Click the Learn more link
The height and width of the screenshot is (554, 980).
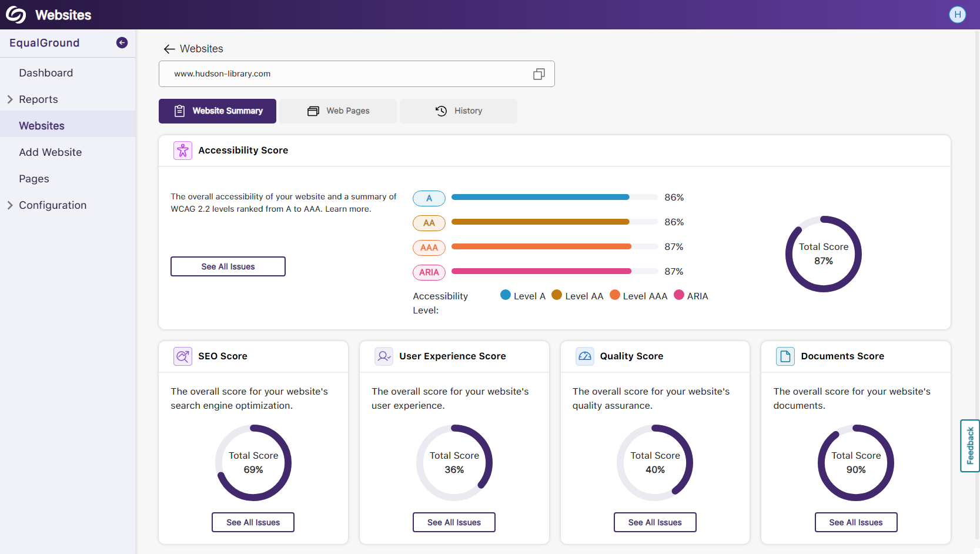click(348, 209)
